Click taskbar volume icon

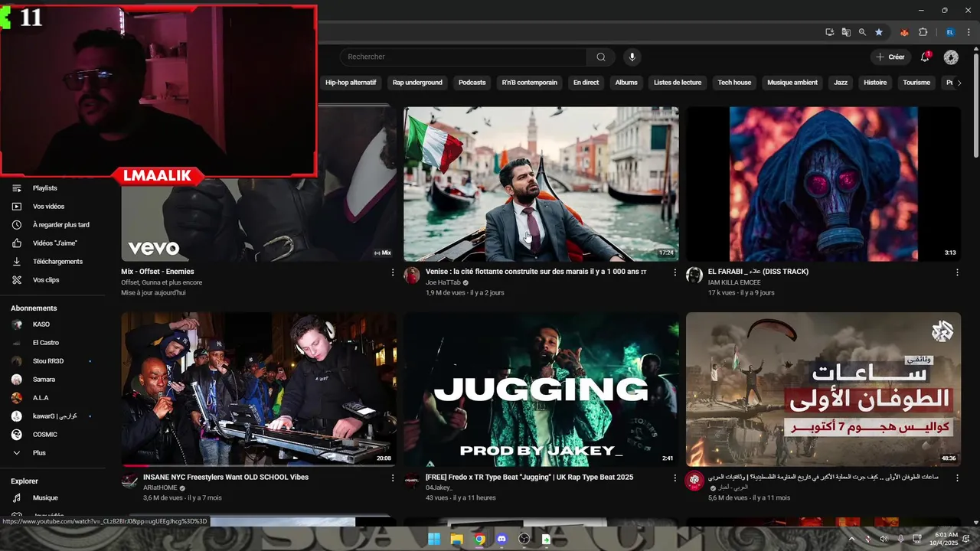[x=884, y=539]
